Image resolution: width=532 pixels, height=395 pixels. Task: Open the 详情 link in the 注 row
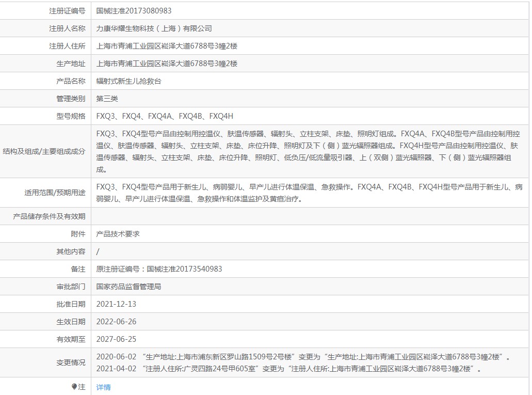pos(104,387)
